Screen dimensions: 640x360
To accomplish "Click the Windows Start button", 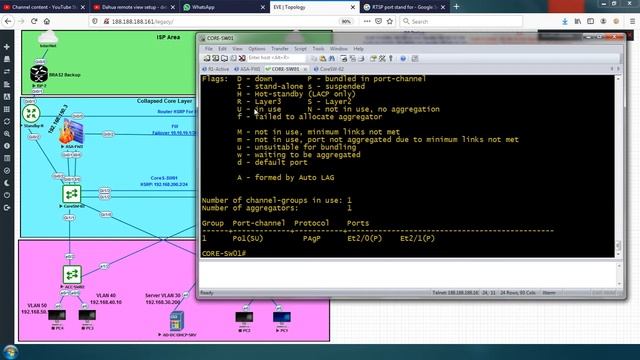I will [x=10, y=352].
